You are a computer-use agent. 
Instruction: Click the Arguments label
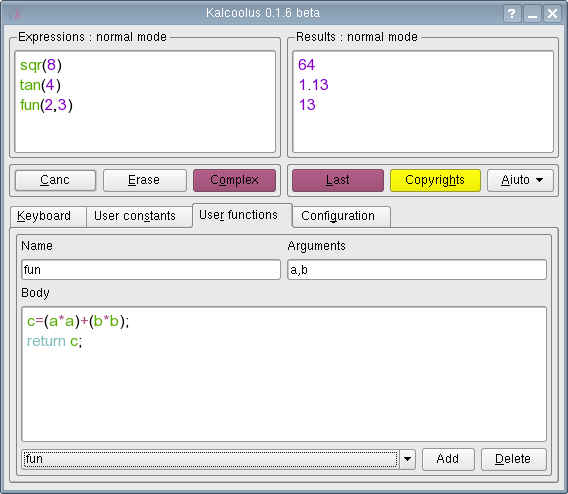(x=316, y=246)
